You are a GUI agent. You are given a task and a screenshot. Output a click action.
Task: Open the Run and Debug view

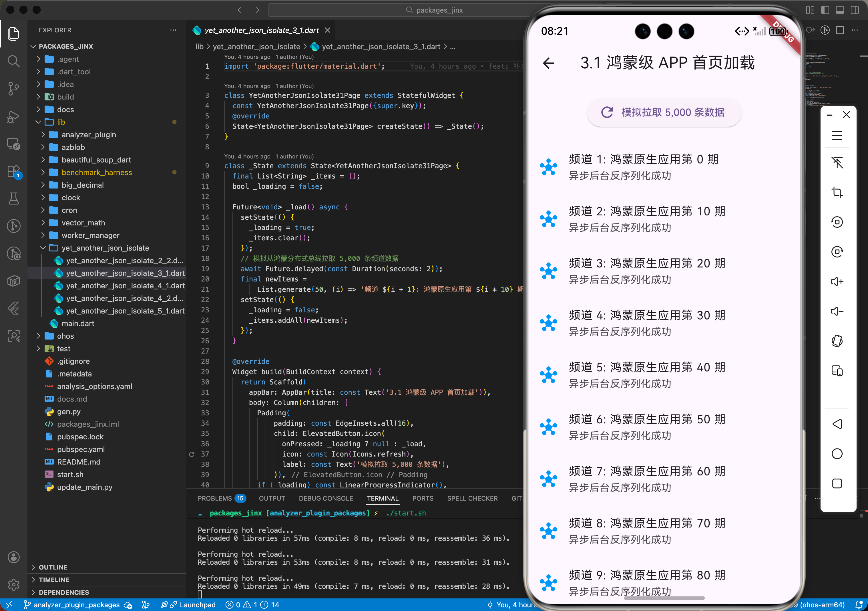[x=14, y=116]
